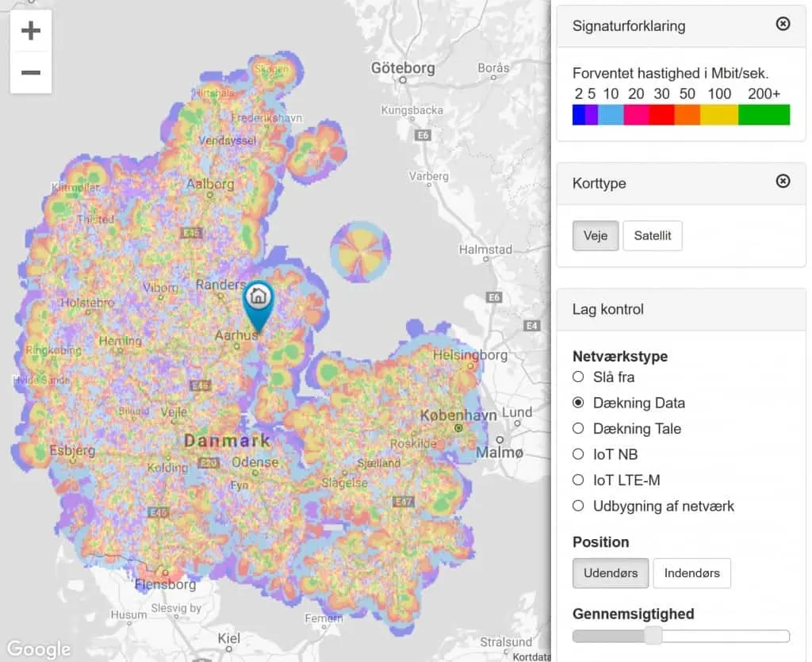
Task: Switch map type to Veje
Action: tap(595, 235)
